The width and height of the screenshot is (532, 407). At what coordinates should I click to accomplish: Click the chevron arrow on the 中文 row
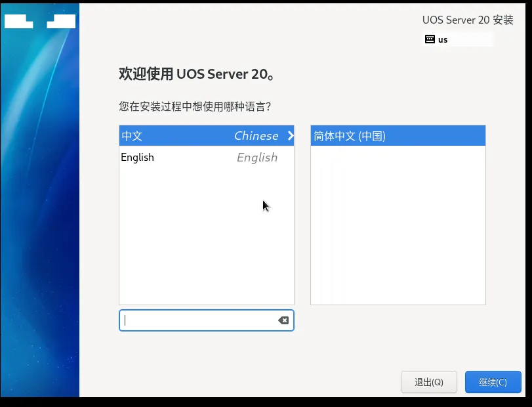291,135
